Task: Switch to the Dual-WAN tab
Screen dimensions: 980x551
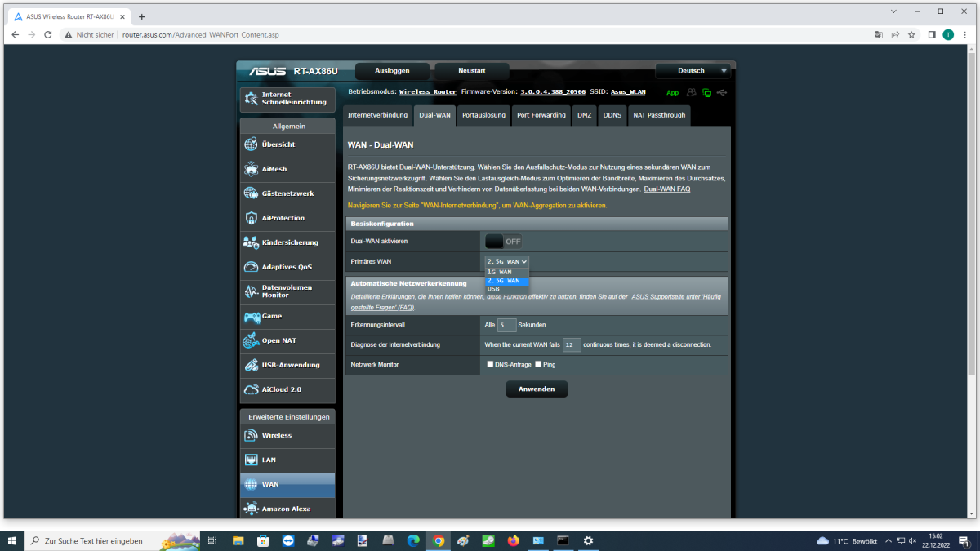Action: 434,115
